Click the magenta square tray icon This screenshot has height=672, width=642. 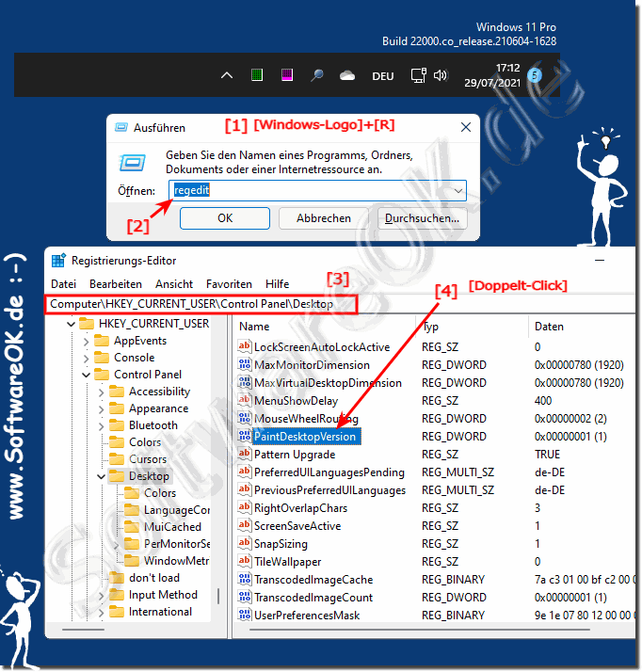point(287,75)
